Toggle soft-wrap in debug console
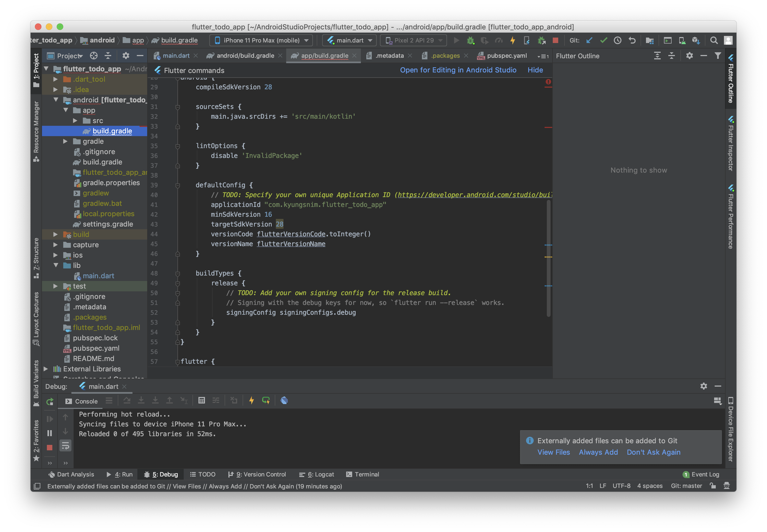This screenshot has width=767, height=532. tap(65, 446)
